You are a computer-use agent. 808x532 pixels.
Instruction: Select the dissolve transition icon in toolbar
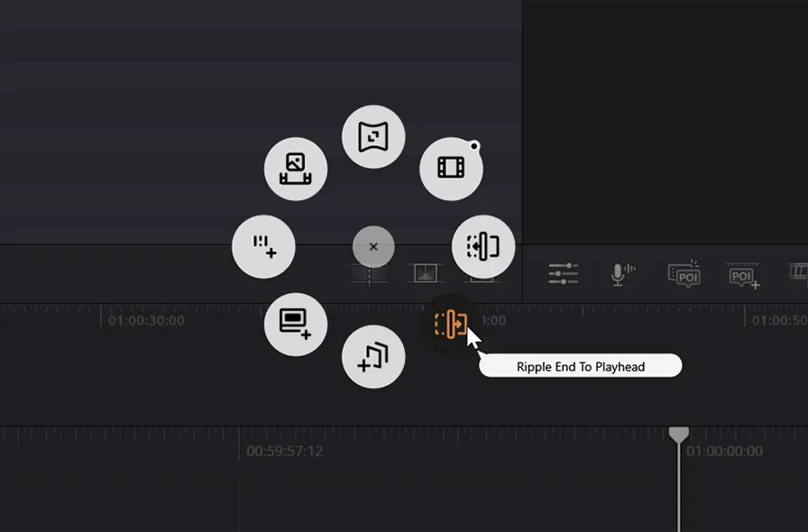[x=425, y=272]
